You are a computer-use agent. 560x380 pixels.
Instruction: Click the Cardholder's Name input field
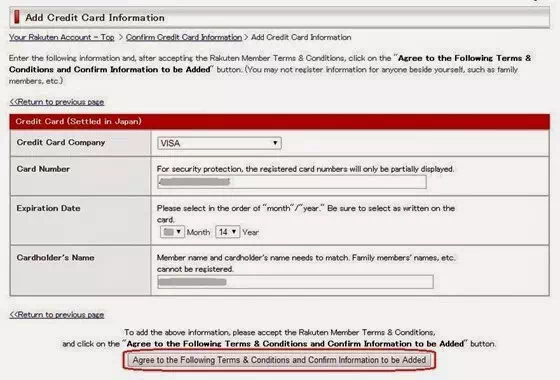click(295, 282)
